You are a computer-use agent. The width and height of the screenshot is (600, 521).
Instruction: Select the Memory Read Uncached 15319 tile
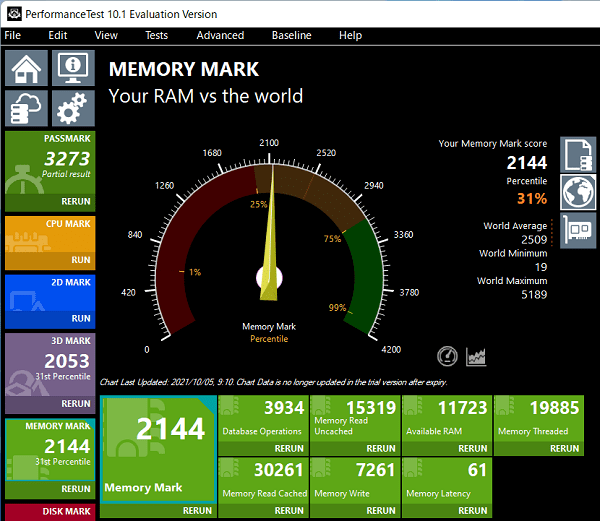(355, 419)
